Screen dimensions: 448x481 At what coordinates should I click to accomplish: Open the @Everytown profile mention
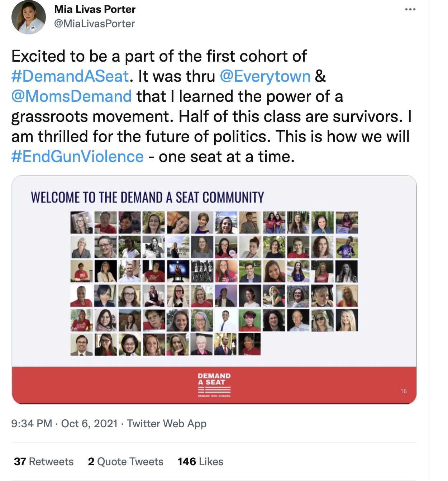(265, 76)
